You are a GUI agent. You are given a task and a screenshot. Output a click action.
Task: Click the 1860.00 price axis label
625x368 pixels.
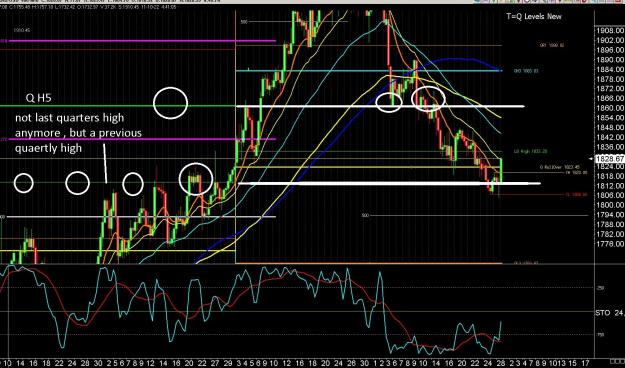(x=610, y=108)
